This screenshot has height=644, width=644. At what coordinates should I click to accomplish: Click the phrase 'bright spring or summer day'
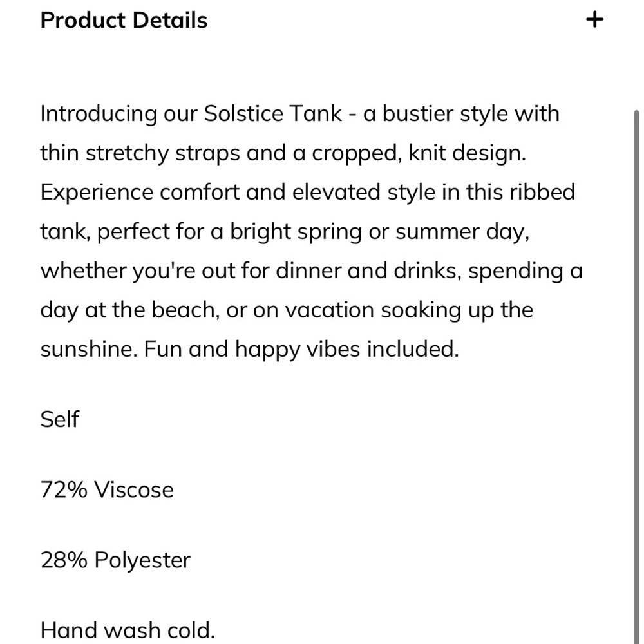(378, 232)
